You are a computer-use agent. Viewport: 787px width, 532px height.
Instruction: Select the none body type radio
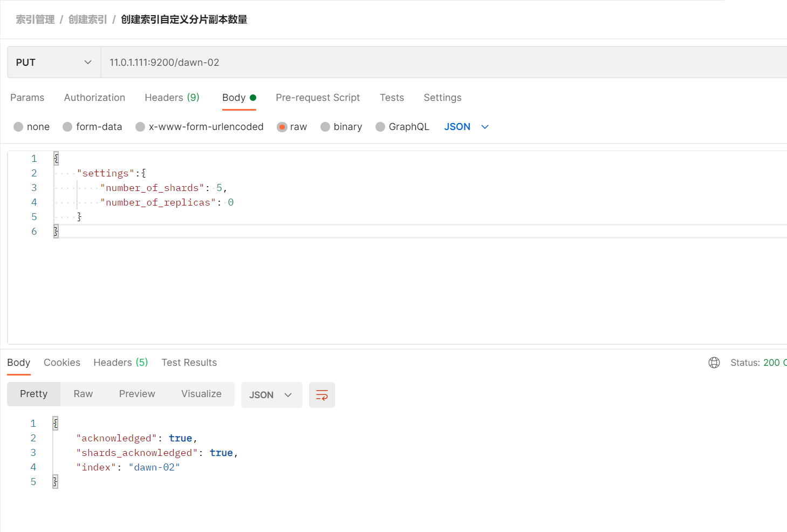18,127
